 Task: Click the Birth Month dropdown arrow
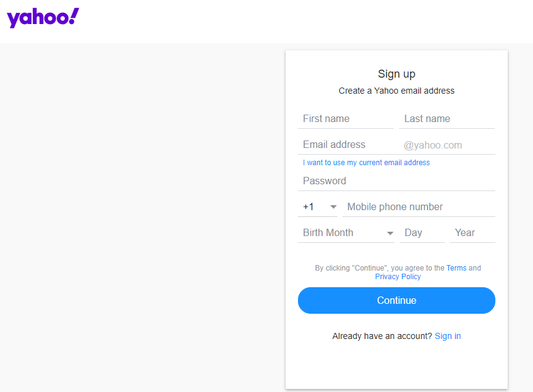390,233
